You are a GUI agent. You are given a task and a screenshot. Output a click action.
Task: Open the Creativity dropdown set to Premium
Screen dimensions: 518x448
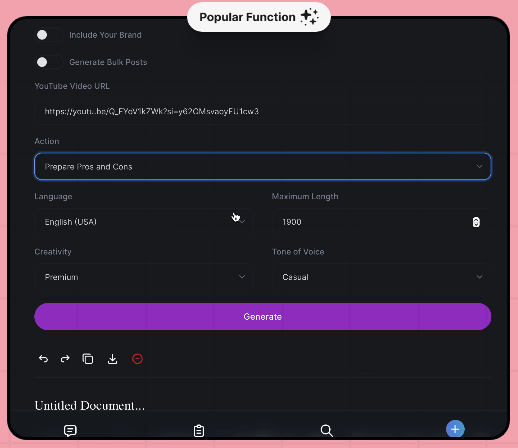[x=144, y=277]
